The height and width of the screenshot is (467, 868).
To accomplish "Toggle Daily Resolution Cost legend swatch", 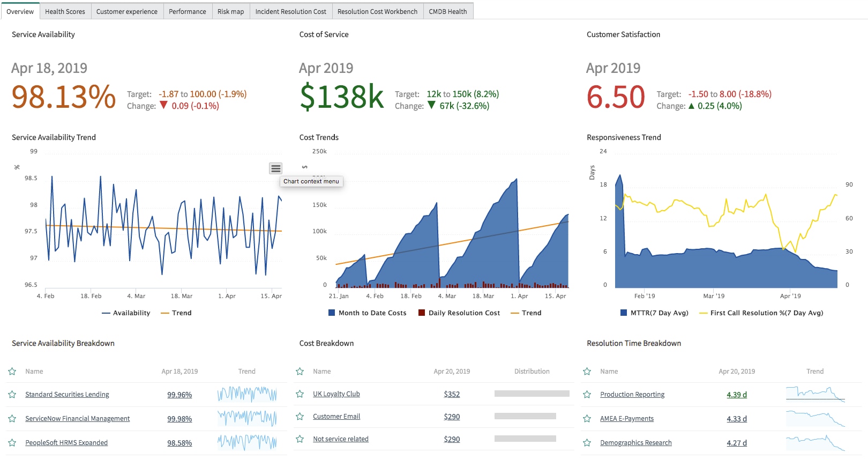I will [x=422, y=313].
